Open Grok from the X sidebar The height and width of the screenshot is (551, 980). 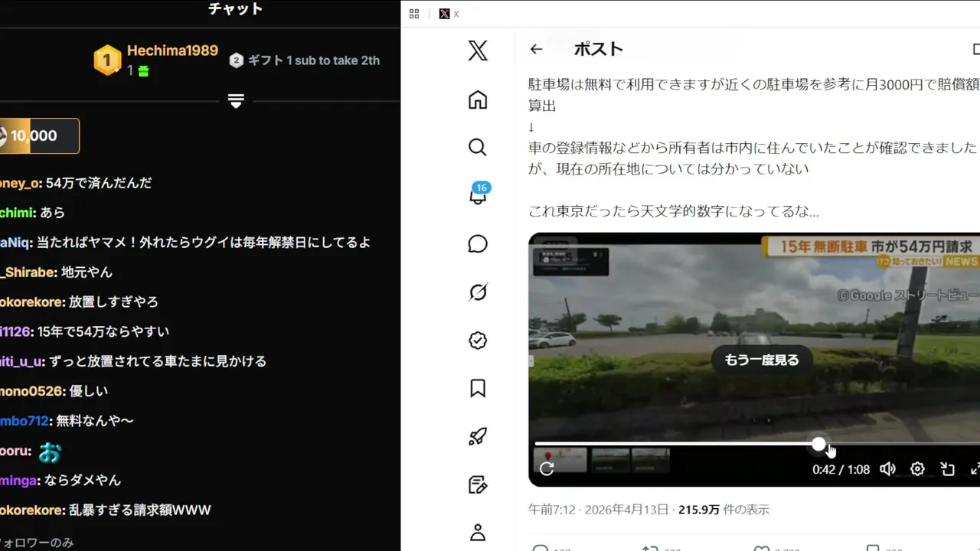tap(478, 292)
